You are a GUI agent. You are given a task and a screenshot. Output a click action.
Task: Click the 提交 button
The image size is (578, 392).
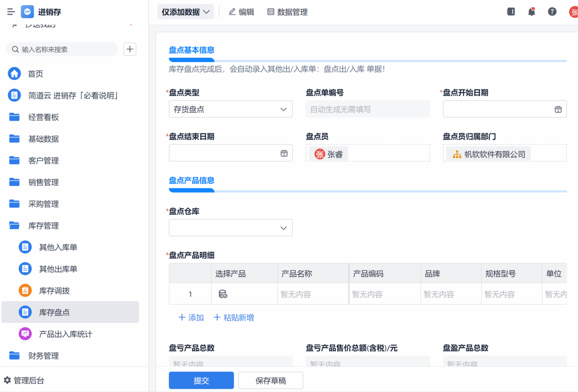[201, 380]
